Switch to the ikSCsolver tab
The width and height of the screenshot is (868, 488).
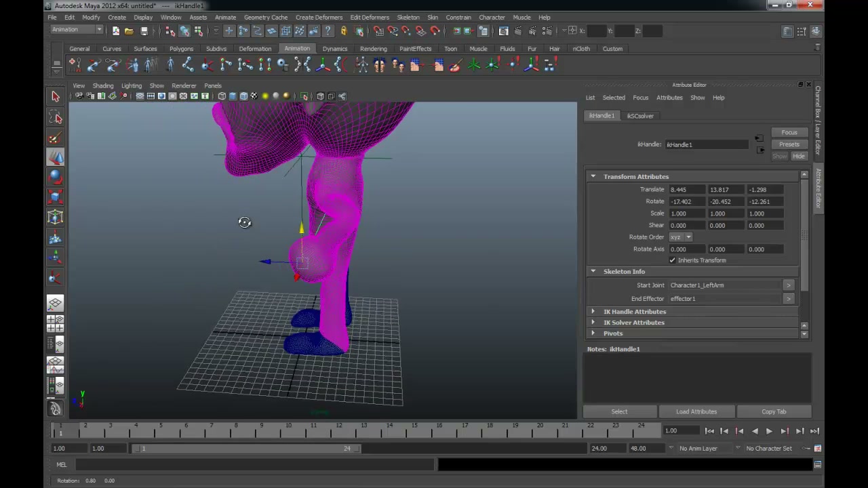click(x=640, y=116)
